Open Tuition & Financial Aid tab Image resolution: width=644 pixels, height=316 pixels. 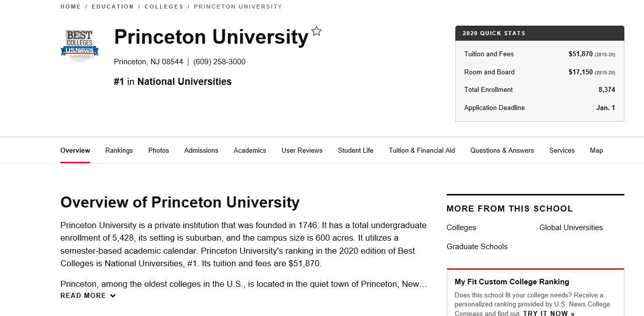(422, 150)
